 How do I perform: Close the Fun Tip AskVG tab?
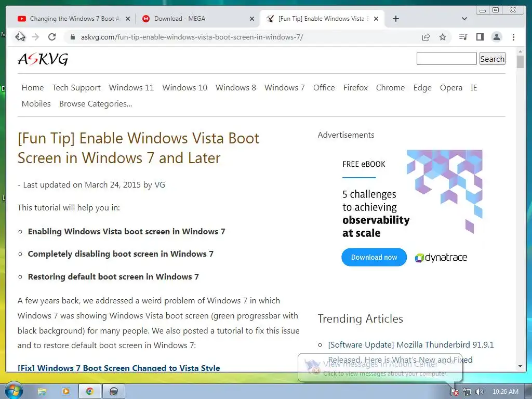pos(376,19)
